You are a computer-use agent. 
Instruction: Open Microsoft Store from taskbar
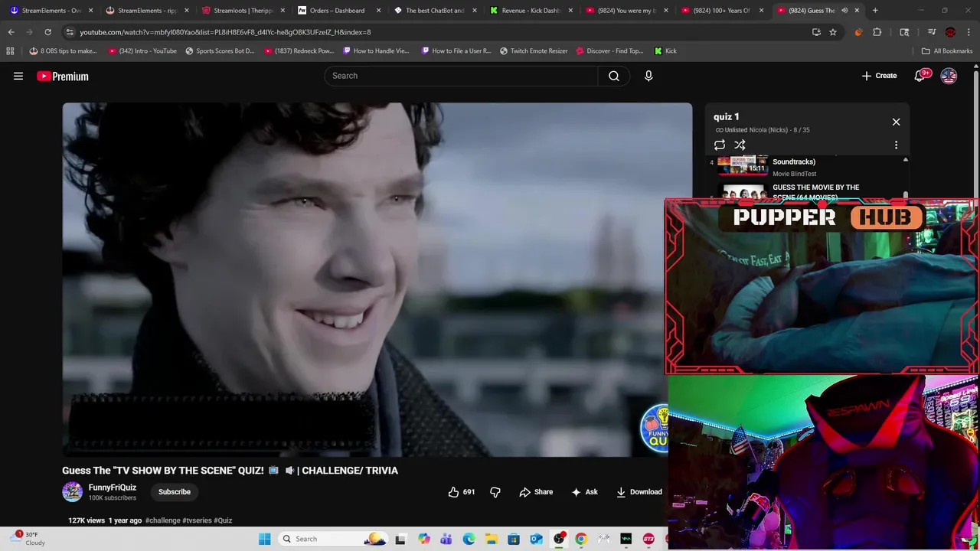514,539
